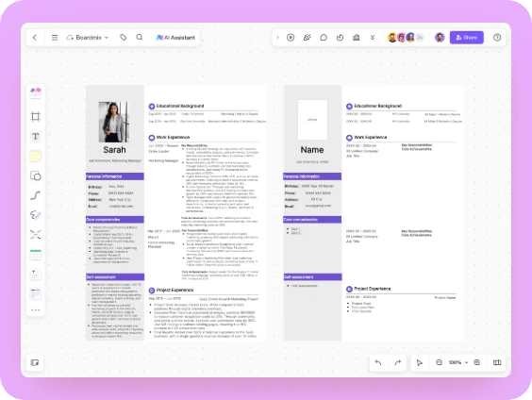
Task: Open the timer icon
Action: coord(340,38)
